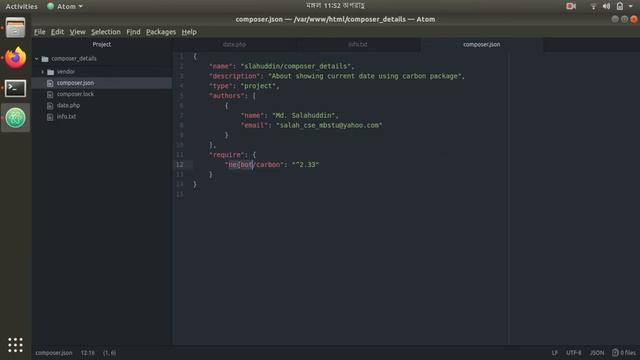
Task: Click the volume speaker icon
Action: tap(606, 6)
